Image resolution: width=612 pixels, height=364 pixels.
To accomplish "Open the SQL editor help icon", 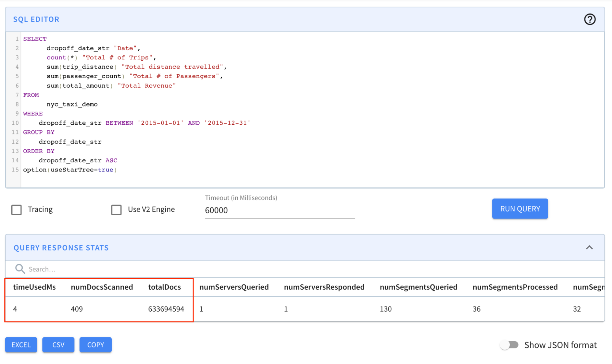I will [589, 19].
